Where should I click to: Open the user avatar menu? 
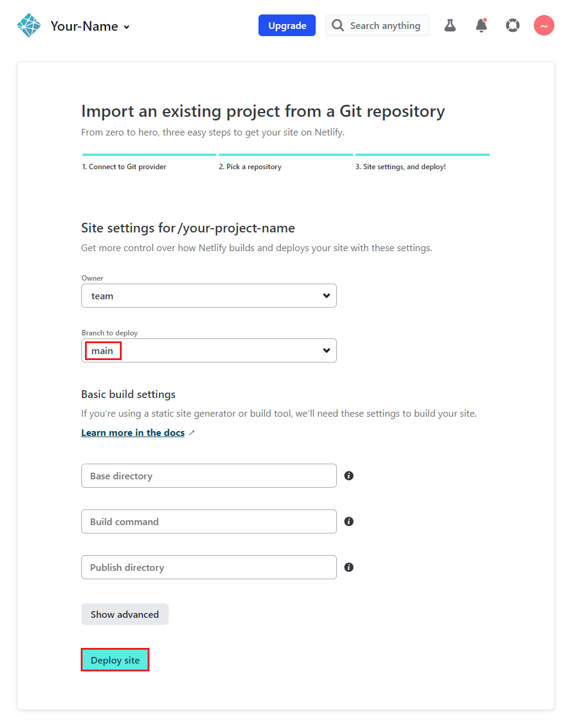pos(544,25)
